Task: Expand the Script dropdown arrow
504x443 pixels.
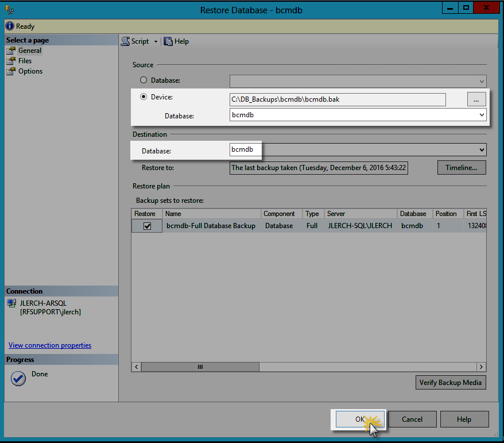Action: pos(156,42)
